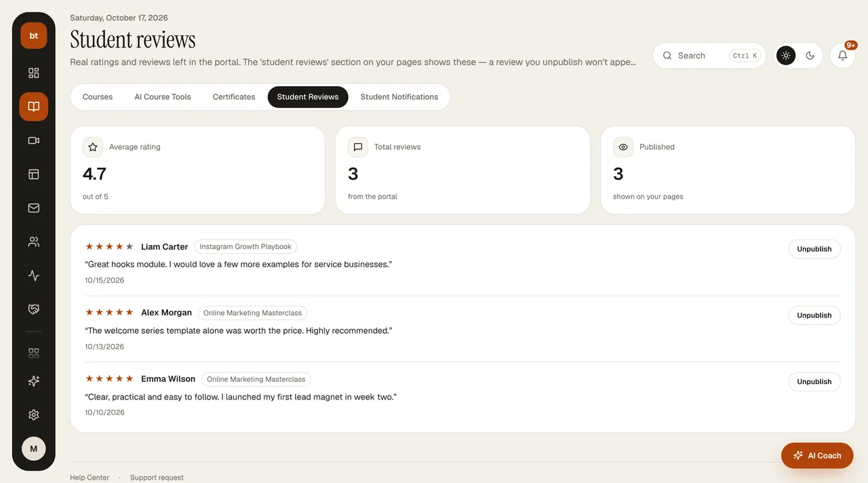Click the review date 10/13/2026
The width and height of the screenshot is (868, 483).
coord(104,347)
